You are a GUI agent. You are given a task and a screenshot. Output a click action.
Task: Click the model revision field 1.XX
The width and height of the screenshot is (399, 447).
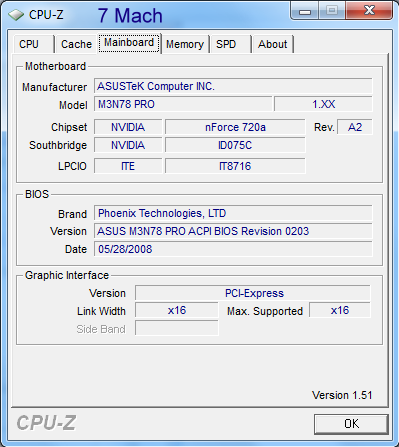coord(323,104)
